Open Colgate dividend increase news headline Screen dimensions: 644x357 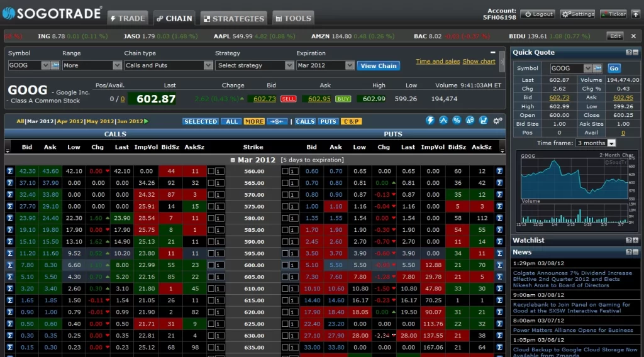(572, 279)
